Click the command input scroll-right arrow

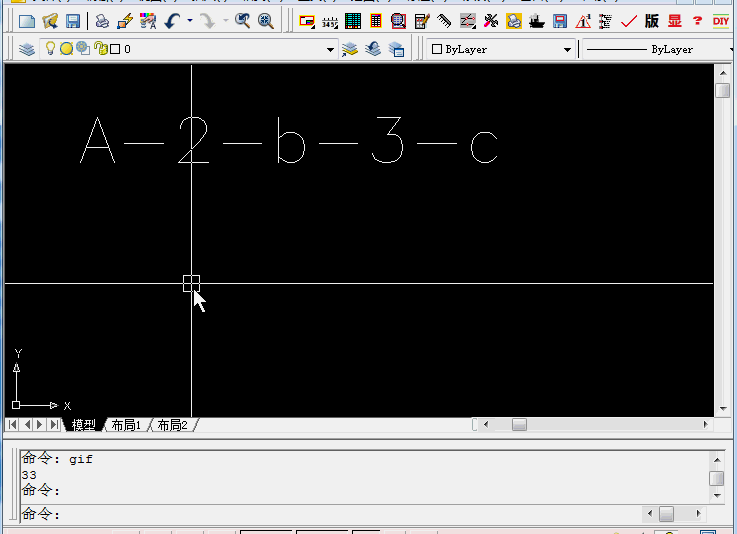click(698, 513)
